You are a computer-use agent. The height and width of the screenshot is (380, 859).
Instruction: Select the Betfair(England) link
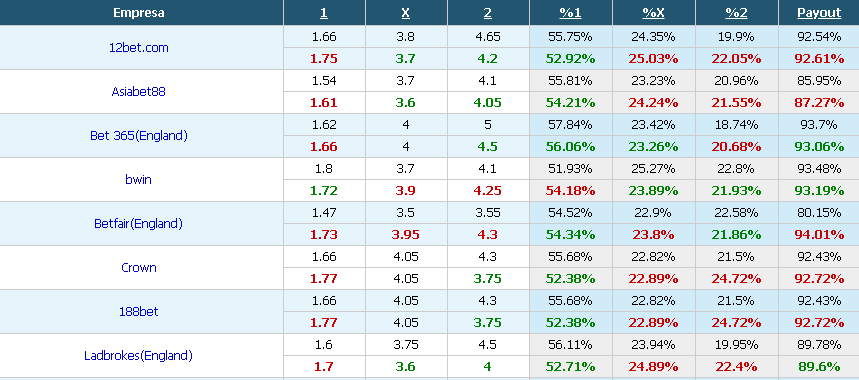click(139, 223)
